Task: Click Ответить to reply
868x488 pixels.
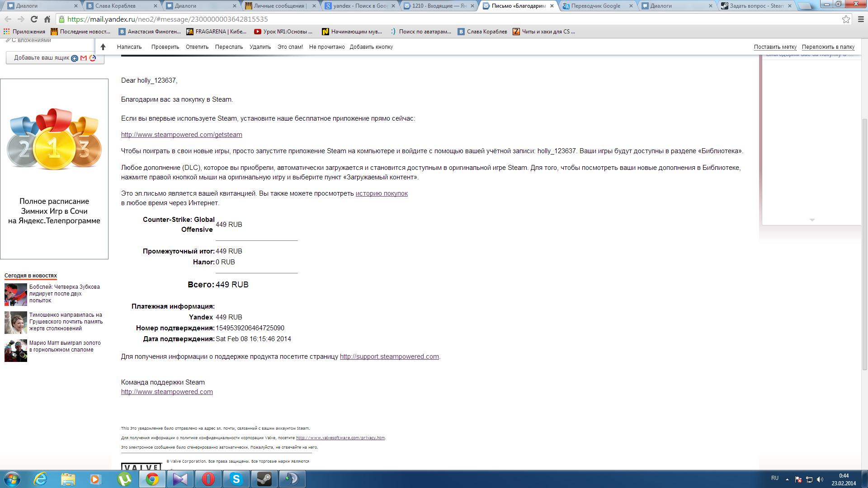Action: (x=197, y=47)
